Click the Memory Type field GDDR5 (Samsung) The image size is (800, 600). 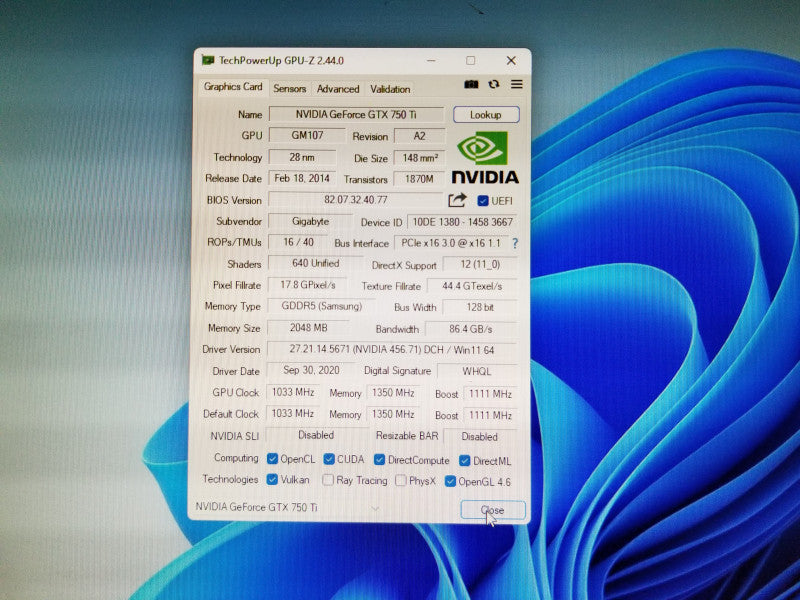pyautogui.click(x=321, y=306)
